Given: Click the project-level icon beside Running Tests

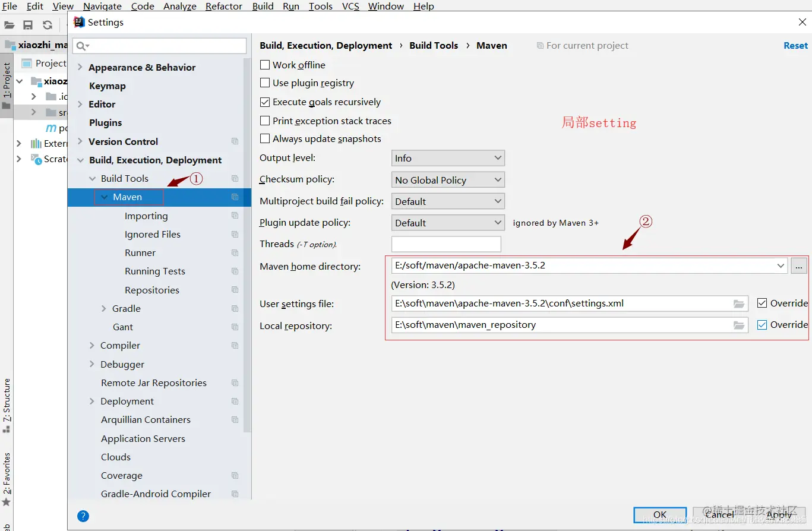Looking at the screenshot, I should [x=235, y=271].
